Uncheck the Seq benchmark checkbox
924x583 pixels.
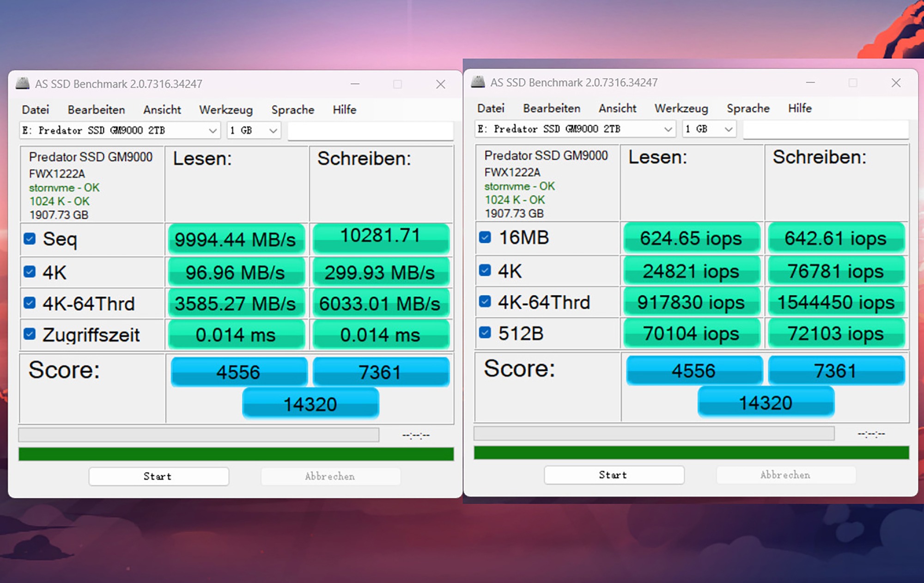[x=30, y=239]
